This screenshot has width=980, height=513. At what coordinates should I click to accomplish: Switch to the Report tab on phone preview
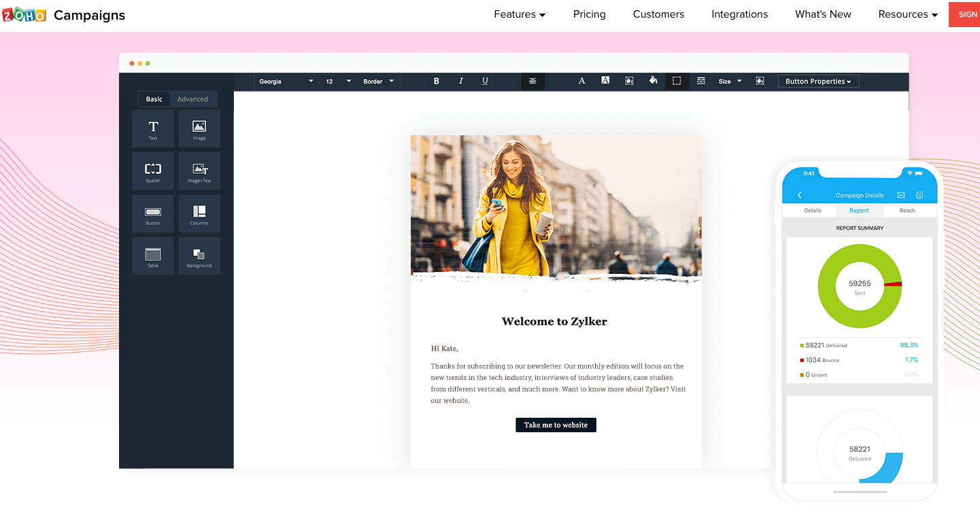pyautogui.click(x=859, y=211)
